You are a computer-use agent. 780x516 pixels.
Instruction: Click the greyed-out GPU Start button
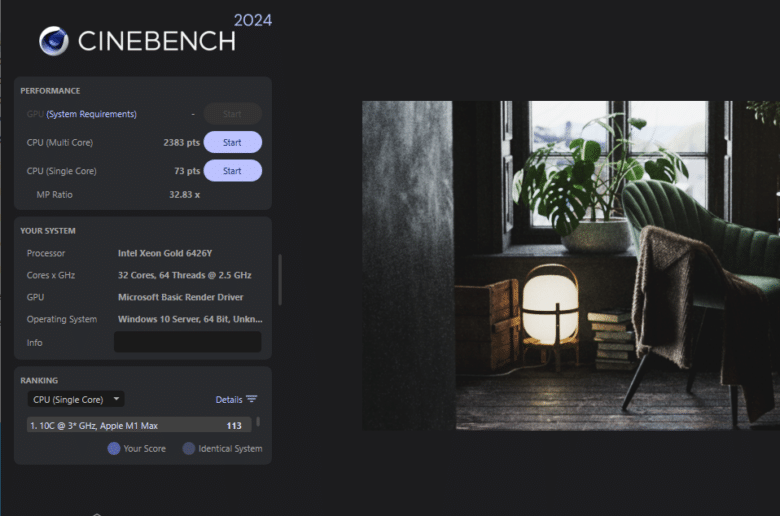232,114
